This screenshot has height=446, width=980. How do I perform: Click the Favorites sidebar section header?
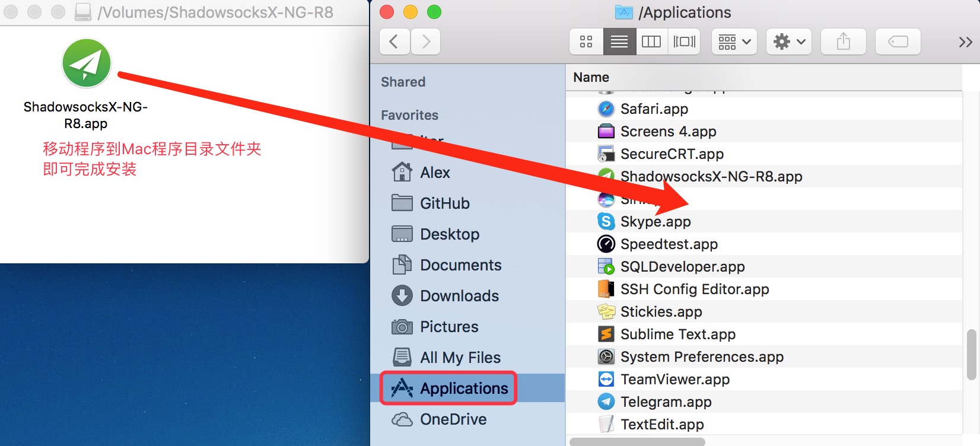point(409,115)
